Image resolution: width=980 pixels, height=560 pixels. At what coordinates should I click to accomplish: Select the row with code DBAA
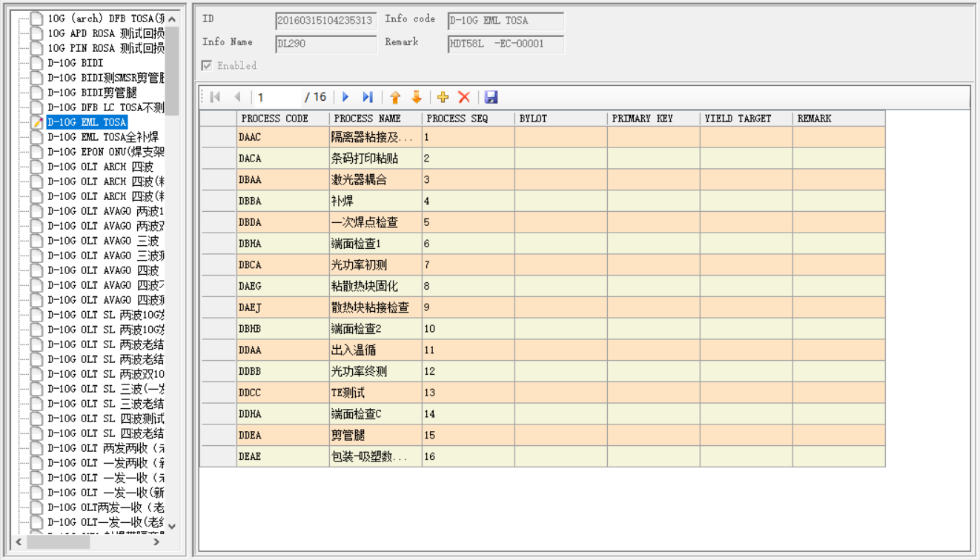[x=251, y=180]
